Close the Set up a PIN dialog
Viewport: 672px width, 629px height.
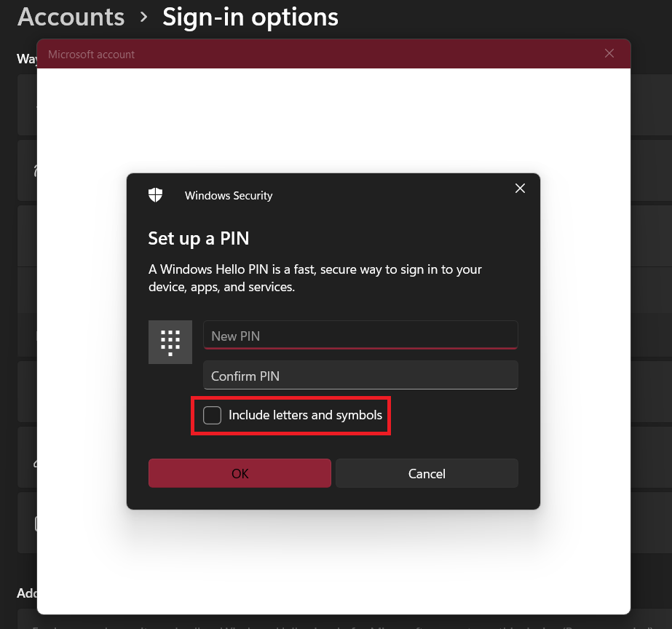[520, 188]
